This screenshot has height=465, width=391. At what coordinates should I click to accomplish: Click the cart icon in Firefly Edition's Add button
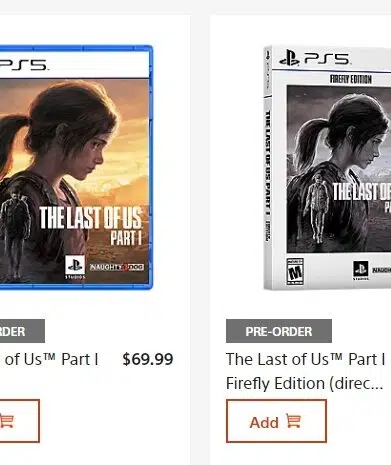pos(294,421)
